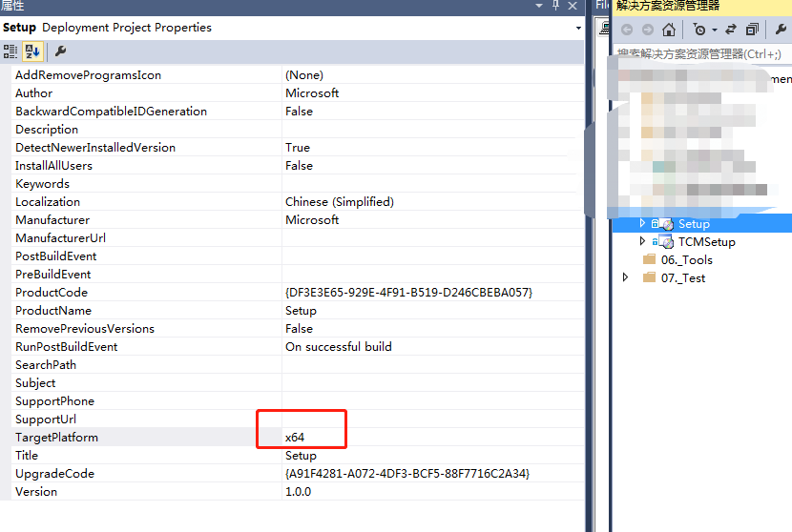Select the AddRemoveProgramsIcon property
792x532 pixels.
point(88,75)
